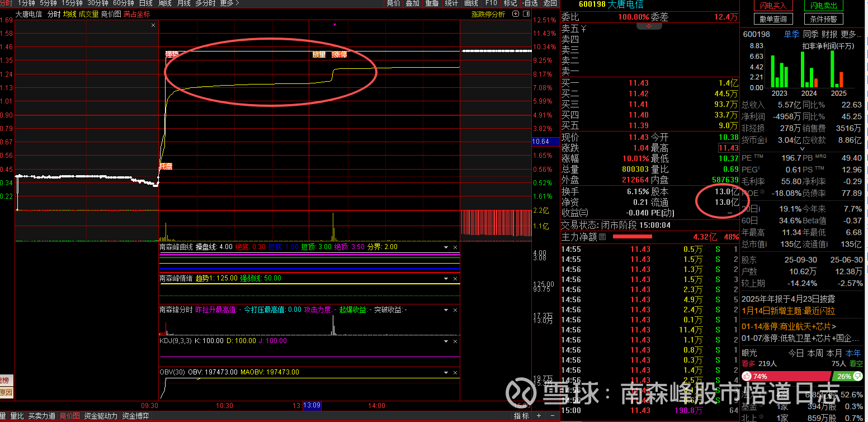Close the OBV indicator panel

click(455, 372)
